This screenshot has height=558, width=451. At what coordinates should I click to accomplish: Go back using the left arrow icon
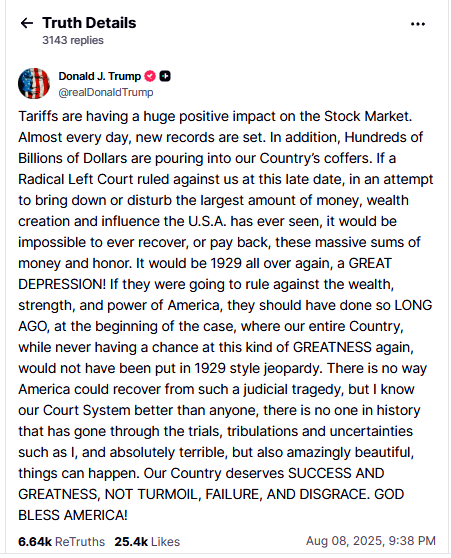pos(27,23)
